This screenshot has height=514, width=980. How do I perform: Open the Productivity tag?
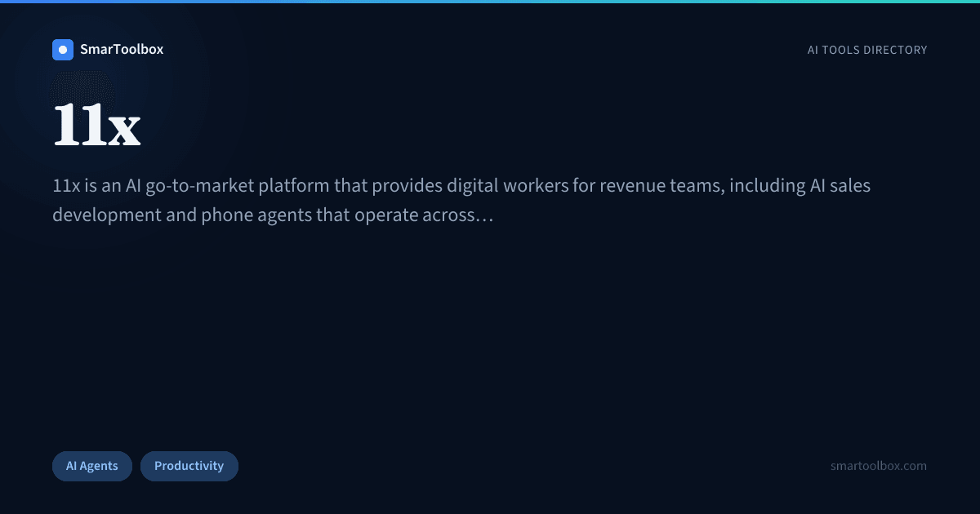189,466
